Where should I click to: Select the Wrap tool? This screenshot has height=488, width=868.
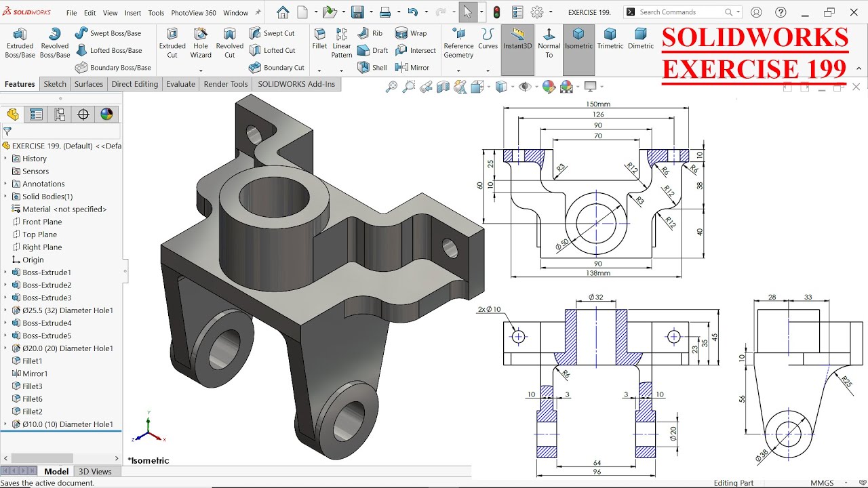pos(411,33)
